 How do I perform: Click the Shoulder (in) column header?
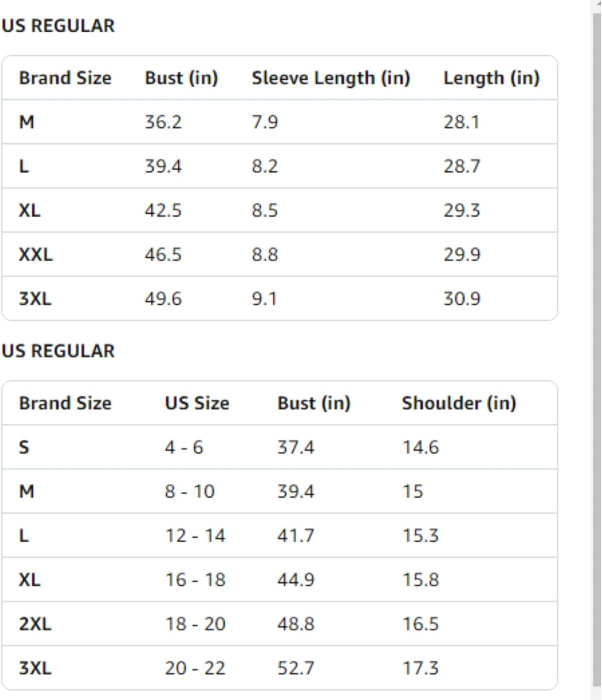pyautogui.click(x=459, y=403)
